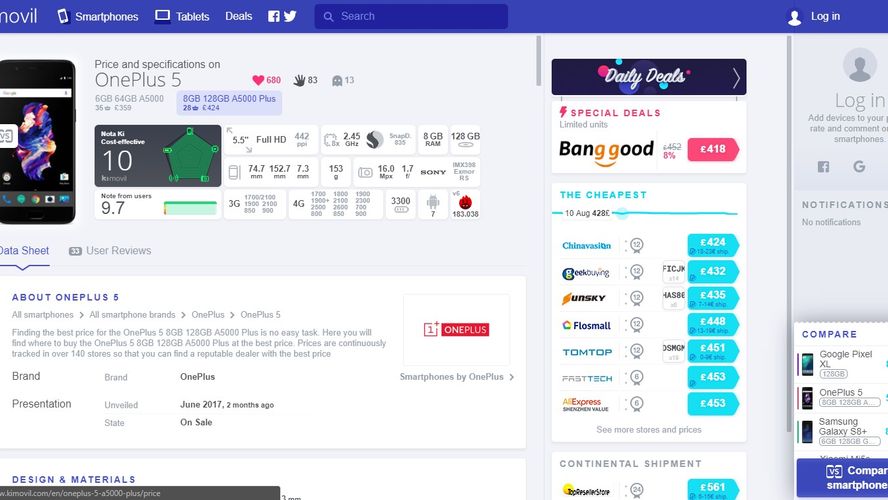Click the Search input field
This screenshot has height=500, width=888.
[x=420, y=16]
